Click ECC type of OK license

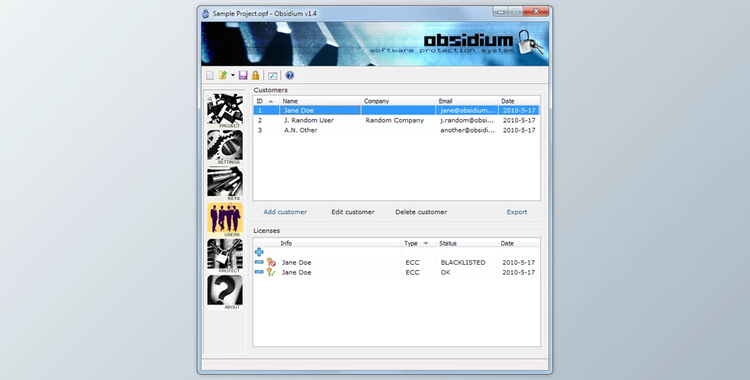413,272
